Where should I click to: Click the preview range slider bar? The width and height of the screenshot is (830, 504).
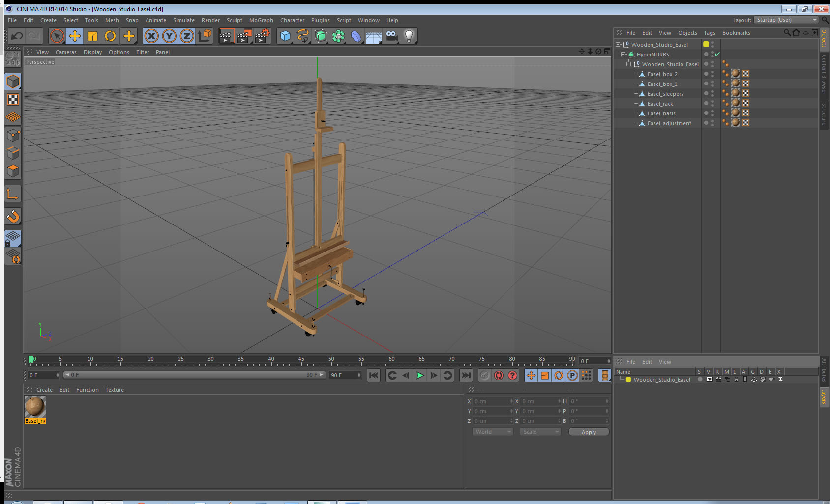(x=195, y=375)
